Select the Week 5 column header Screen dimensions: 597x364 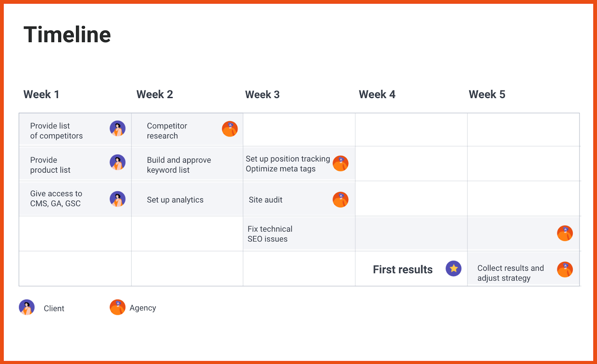487,94
